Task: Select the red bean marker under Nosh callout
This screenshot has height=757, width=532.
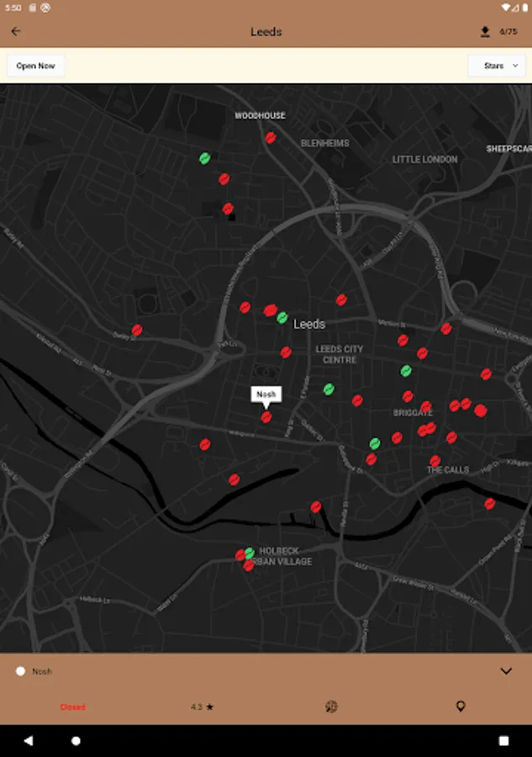Action: (266, 416)
